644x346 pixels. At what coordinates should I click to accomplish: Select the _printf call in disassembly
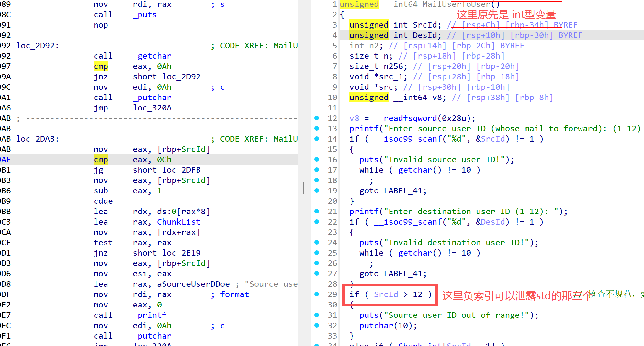click(150, 315)
